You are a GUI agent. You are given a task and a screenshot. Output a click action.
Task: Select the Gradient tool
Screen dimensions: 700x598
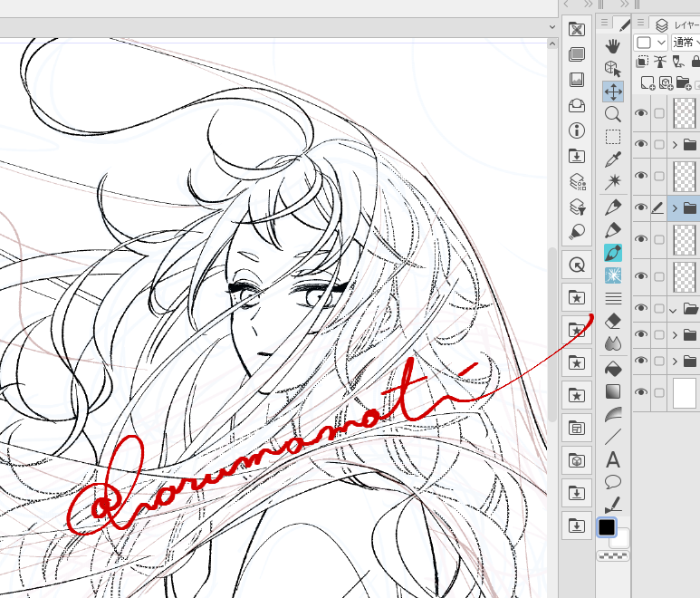tap(613, 391)
